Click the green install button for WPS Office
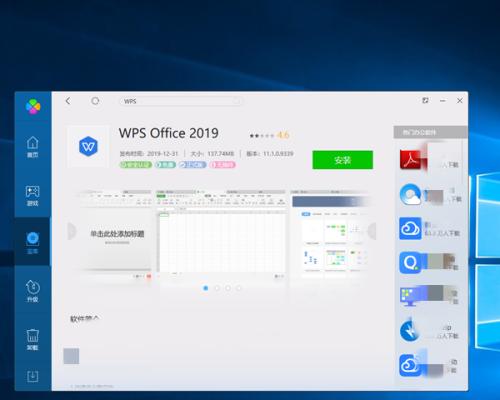Screen dimensions: 500x400 pos(342,160)
